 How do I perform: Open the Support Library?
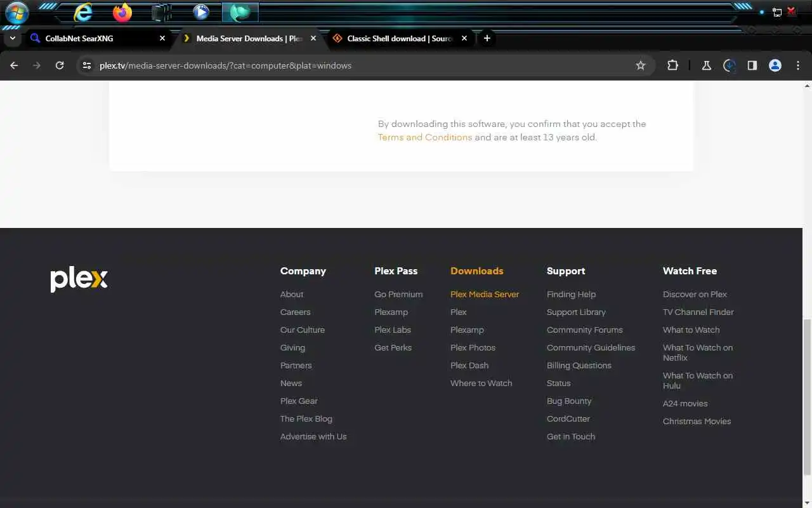coord(576,312)
